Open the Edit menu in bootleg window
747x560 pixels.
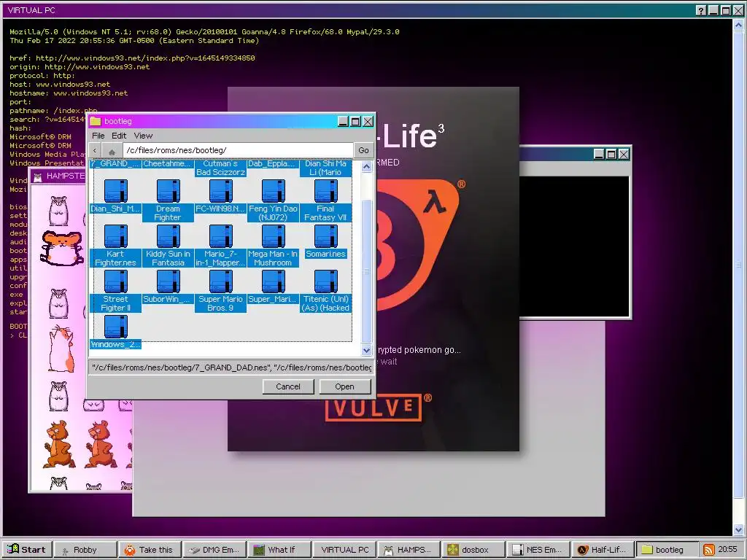[119, 136]
